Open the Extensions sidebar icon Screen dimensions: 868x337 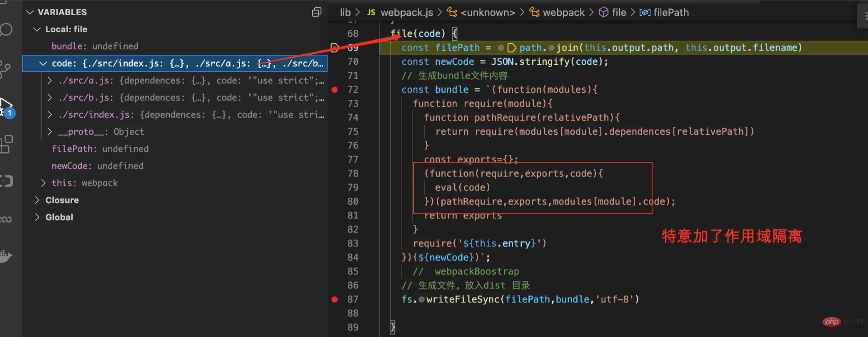click(x=6, y=144)
